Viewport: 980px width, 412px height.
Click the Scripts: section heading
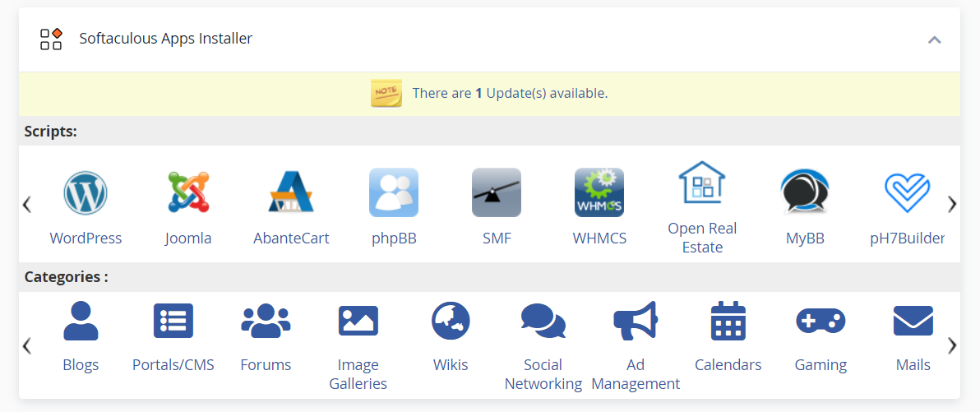[51, 132]
